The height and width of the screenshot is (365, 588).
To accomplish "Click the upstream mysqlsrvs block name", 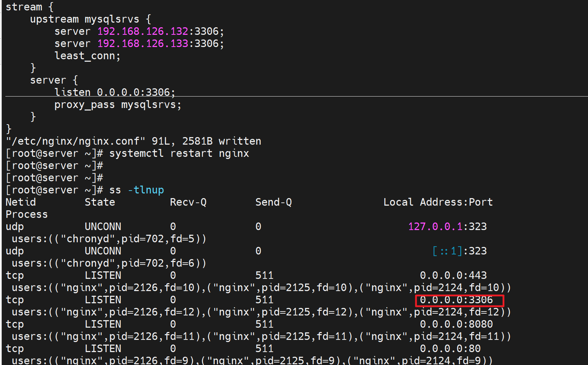I will tap(112, 19).
